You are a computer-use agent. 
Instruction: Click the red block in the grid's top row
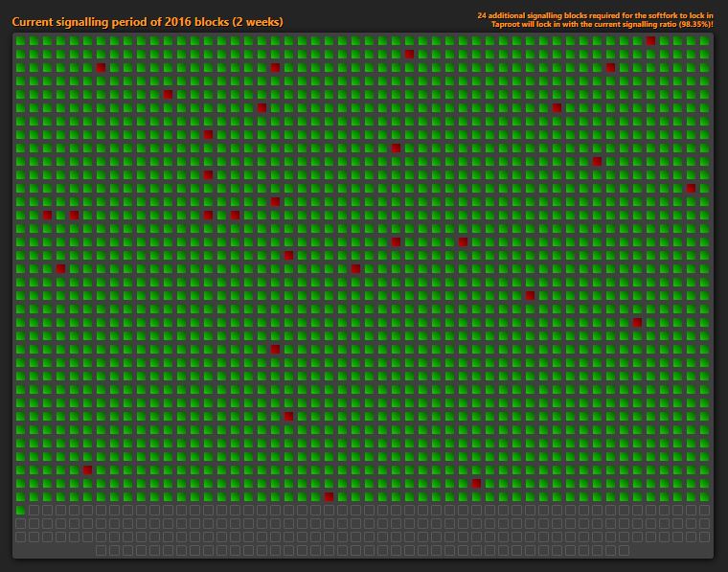click(x=650, y=41)
